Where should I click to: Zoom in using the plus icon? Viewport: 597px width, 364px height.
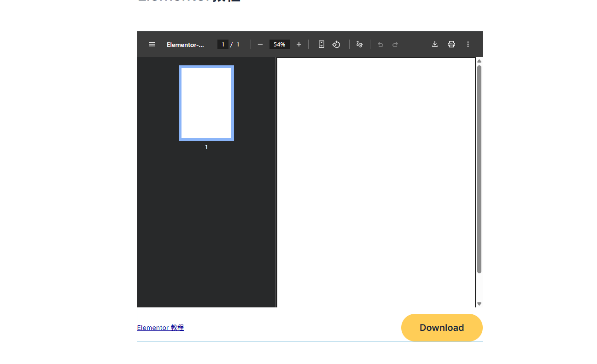pyautogui.click(x=299, y=44)
